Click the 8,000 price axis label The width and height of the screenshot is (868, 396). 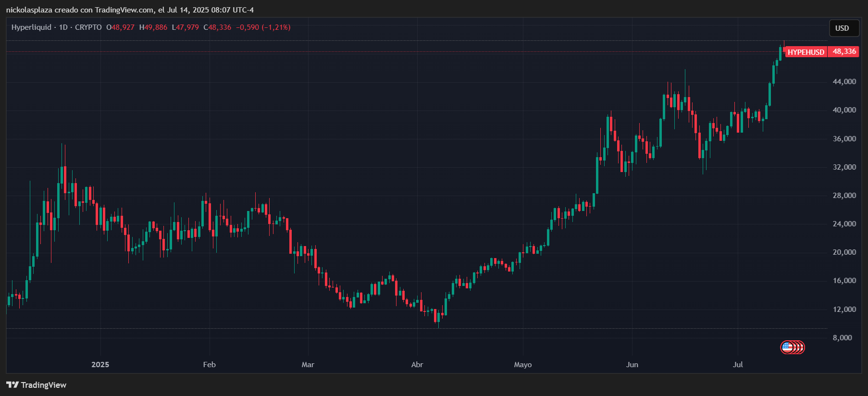[843, 338]
